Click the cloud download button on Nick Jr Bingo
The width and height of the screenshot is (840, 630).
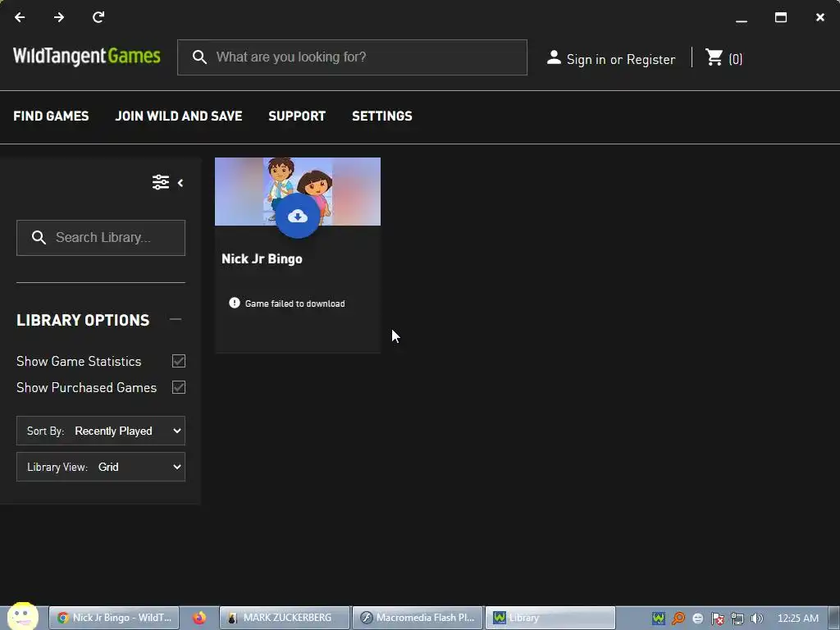pos(297,217)
